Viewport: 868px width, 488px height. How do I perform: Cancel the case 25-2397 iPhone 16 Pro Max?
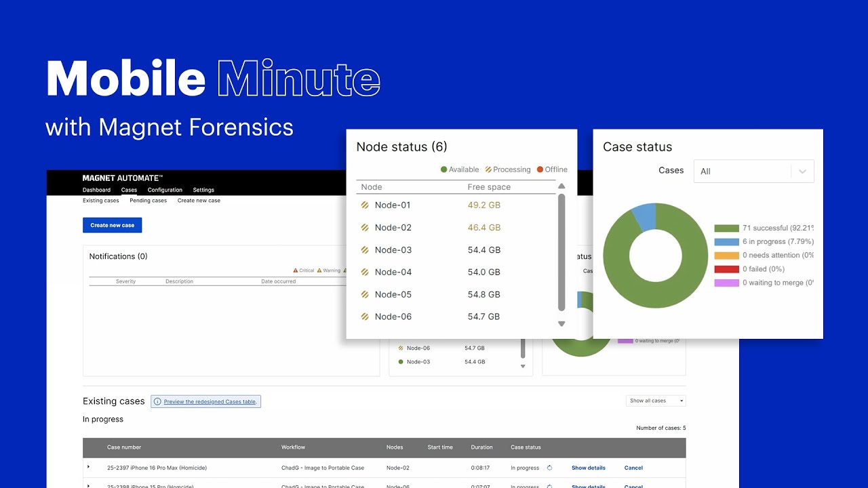pos(633,468)
